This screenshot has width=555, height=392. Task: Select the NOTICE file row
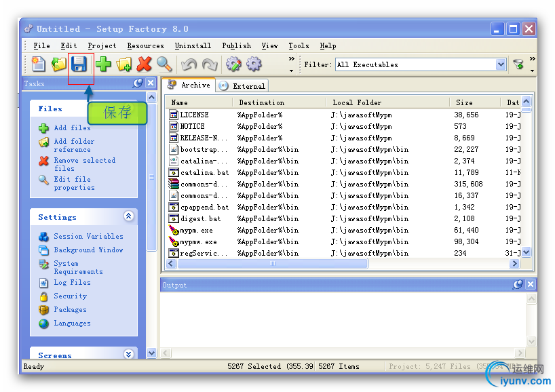pyautogui.click(x=344, y=126)
